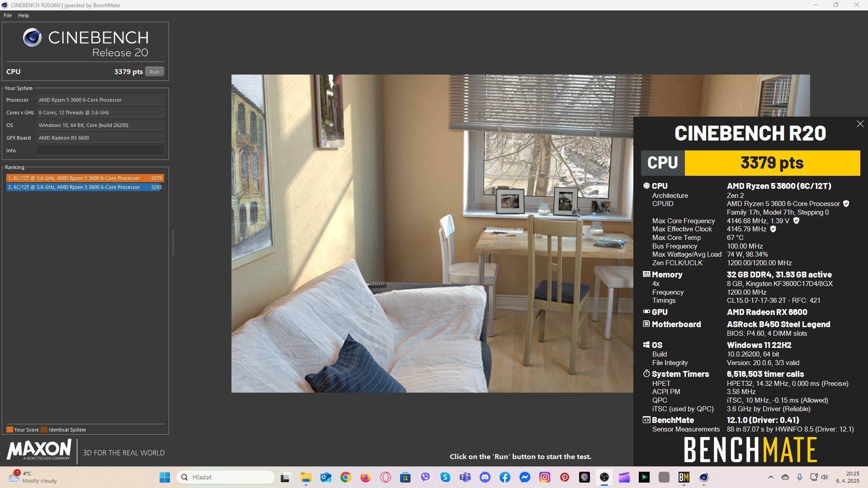Viewport: 868px width, 488px height.
Task: Launch Opera browser from taskbar
Action: click(386, 477)
